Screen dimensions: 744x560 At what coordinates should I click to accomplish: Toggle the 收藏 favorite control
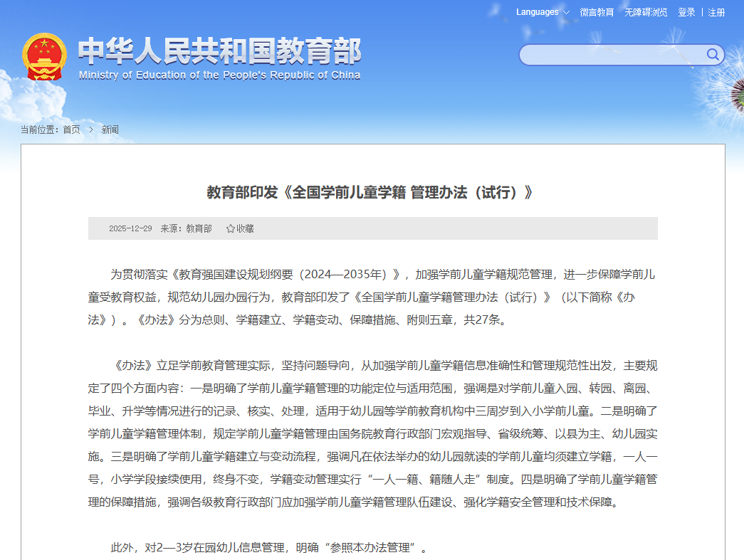click(x=240, y=228)
